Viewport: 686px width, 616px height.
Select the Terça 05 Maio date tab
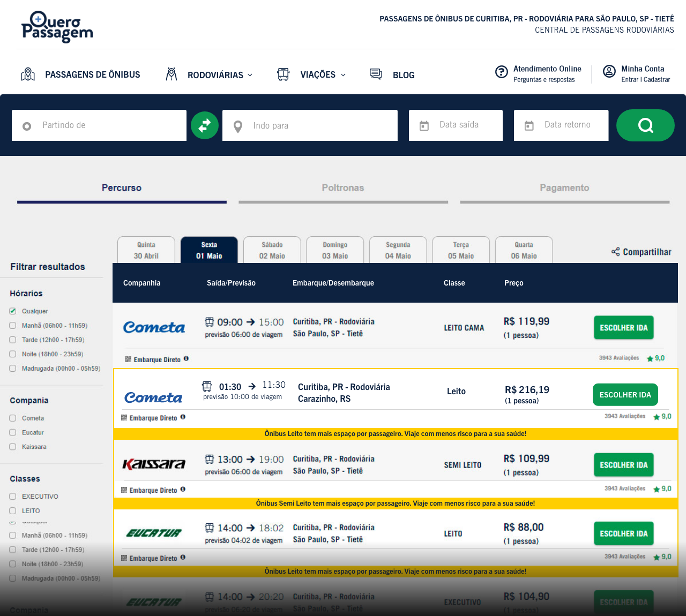coord(461,250)
